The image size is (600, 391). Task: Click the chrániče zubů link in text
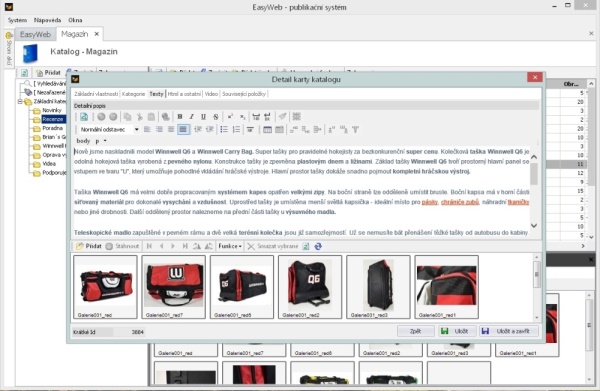460,202
